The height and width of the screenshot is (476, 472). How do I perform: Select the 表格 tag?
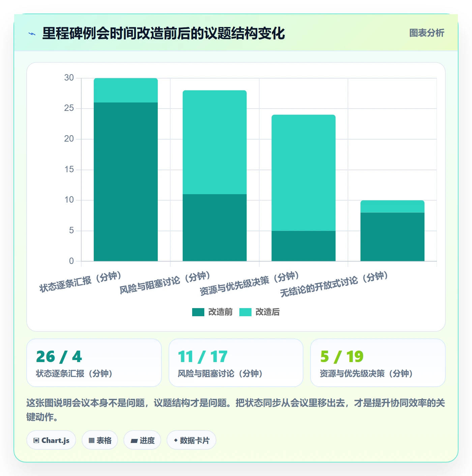tap(100, 440)
